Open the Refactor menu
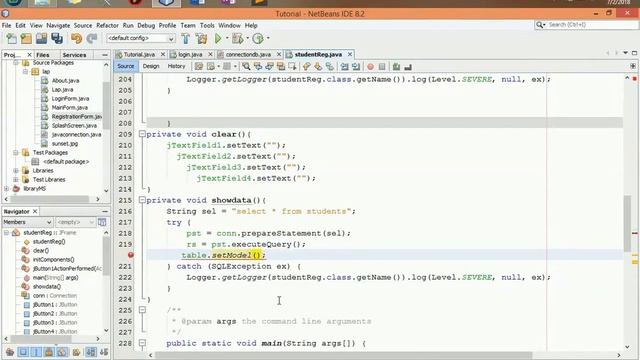This screenshot has width=640, height=360. point(107,25)
